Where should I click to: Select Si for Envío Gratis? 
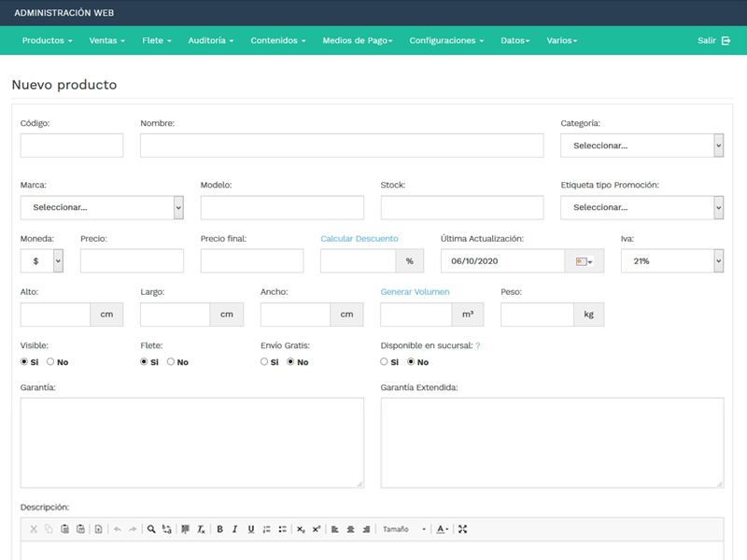[x=264, y=362]
